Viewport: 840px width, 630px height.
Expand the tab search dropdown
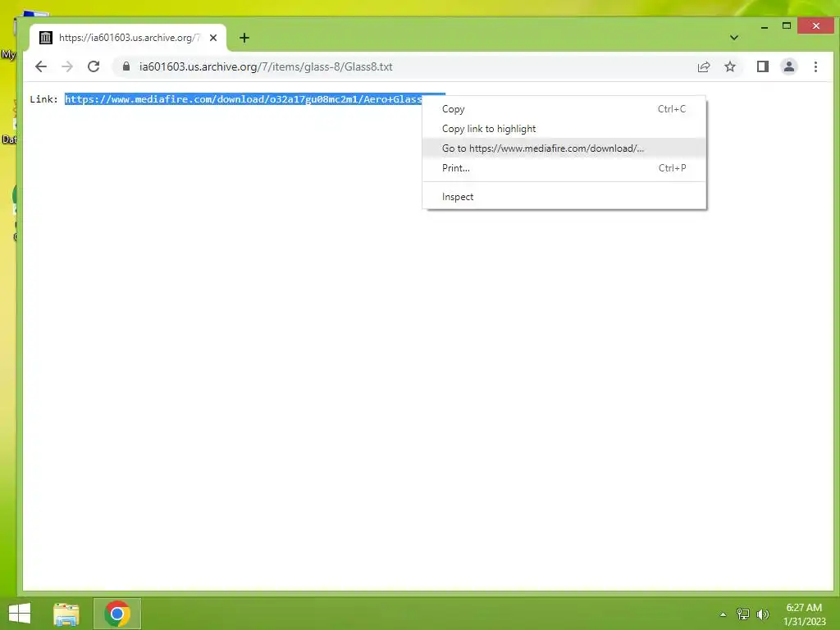click(734, 38)
